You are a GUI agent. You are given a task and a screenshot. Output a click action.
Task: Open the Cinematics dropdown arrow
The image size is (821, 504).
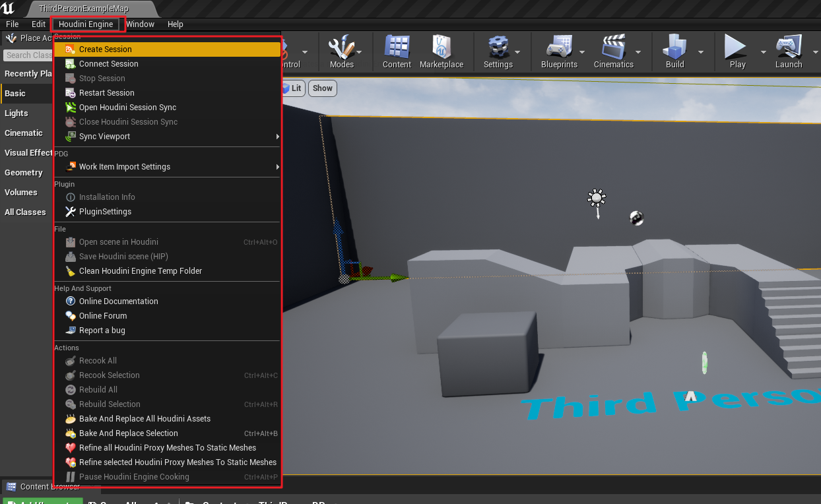coord(638,51)
